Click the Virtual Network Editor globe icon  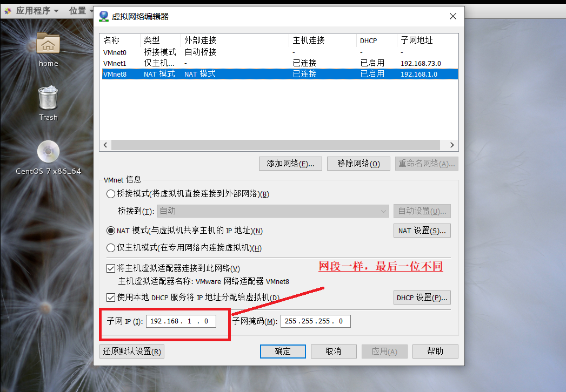click(x=104, y=16)
